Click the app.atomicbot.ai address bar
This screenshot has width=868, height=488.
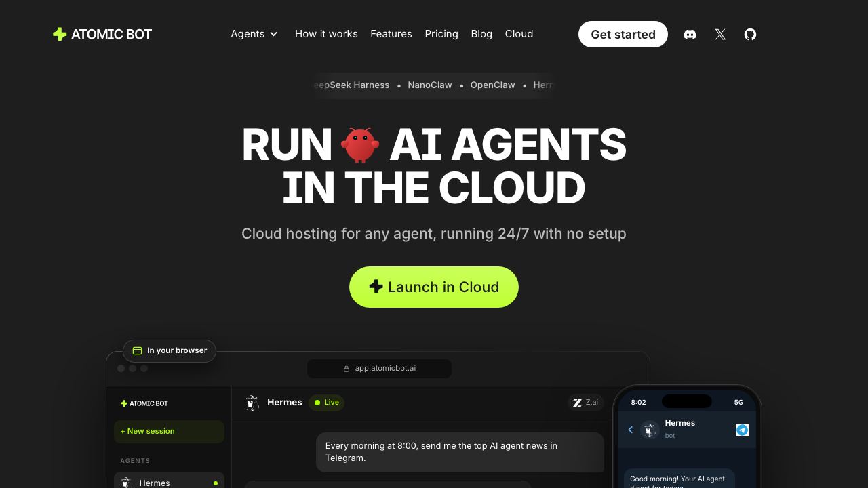click(x=379, y=369)
